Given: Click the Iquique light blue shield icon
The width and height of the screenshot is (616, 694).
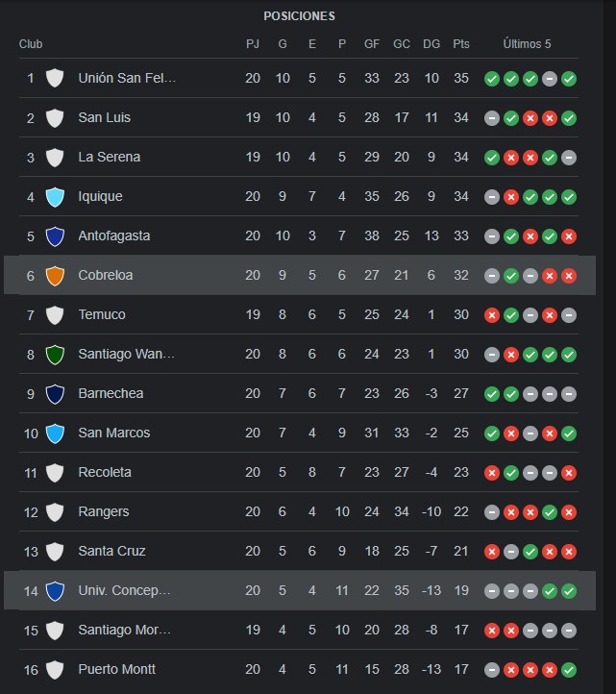Looking at the screenshot, I should tap(55, 197).
